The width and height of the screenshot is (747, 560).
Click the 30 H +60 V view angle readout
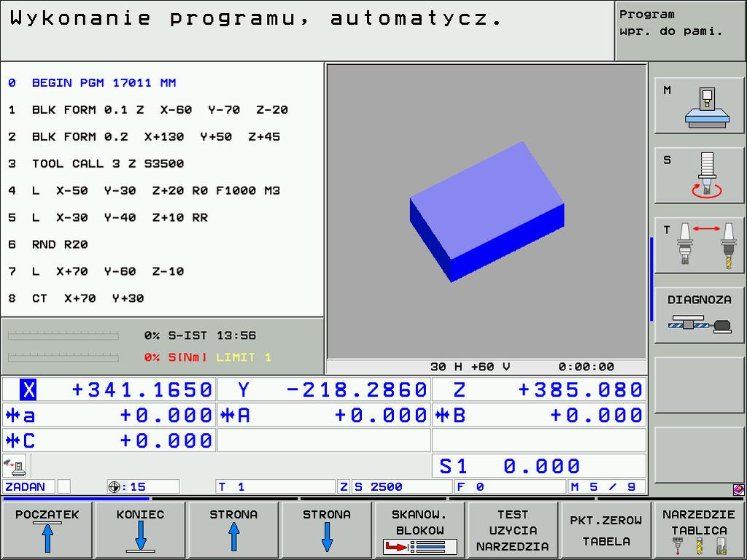tap(471, 367)
